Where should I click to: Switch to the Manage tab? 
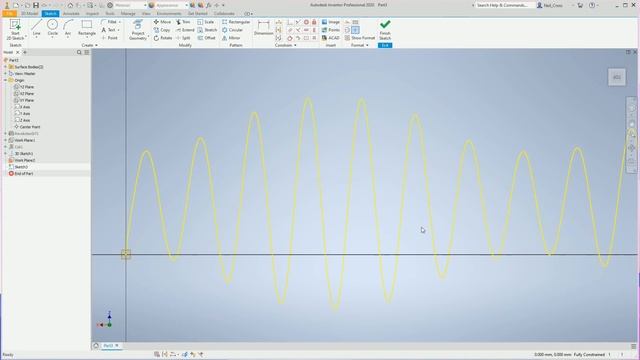point(128,13)
